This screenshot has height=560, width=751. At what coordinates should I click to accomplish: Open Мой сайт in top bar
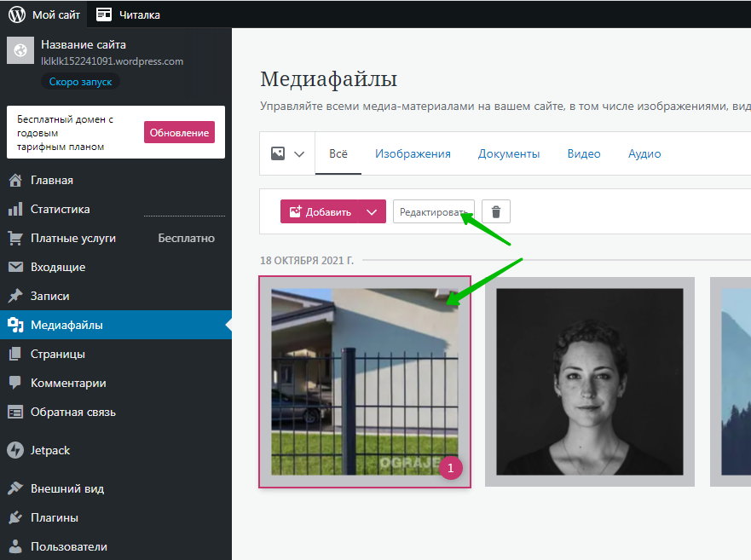point(44,14)
